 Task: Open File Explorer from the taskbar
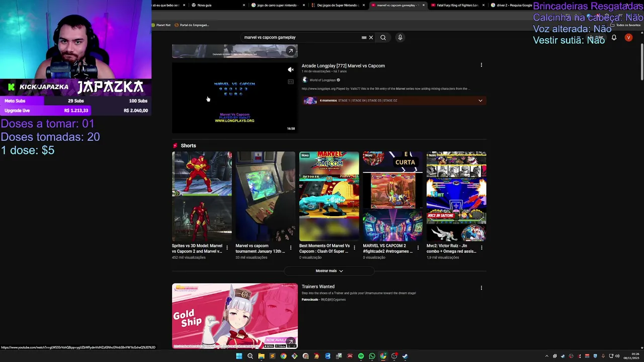click(x=261, y=356)
